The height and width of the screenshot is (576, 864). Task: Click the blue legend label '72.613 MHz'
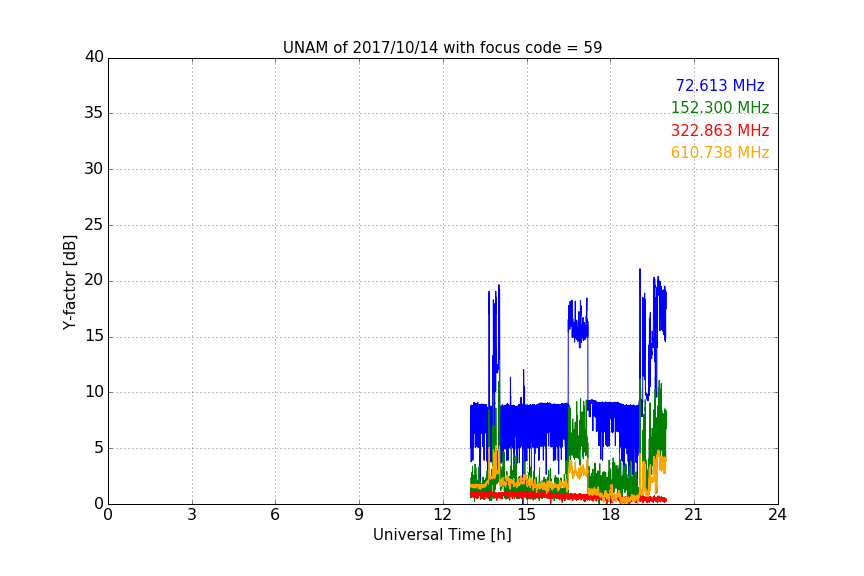coord(720,85)
